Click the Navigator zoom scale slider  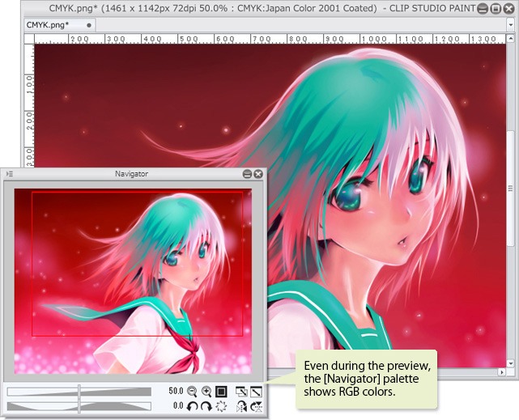point(79,392)
